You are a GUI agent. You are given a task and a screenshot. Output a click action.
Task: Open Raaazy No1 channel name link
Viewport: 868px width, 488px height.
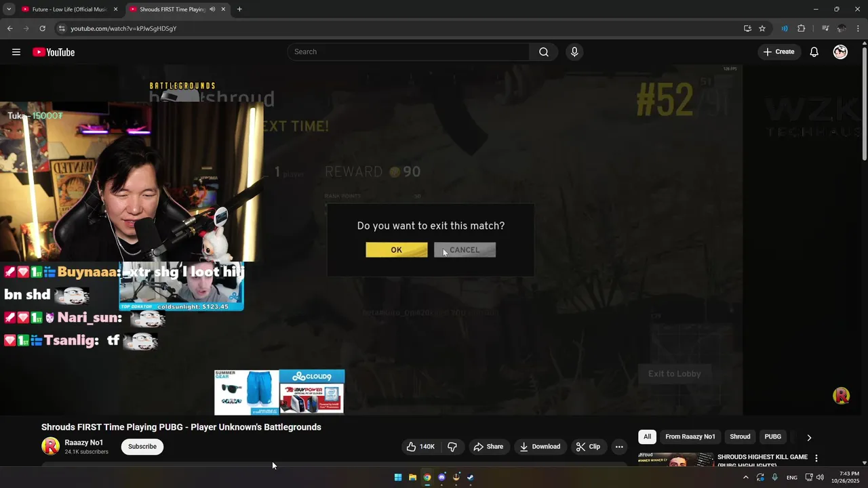tap(84, 443)
